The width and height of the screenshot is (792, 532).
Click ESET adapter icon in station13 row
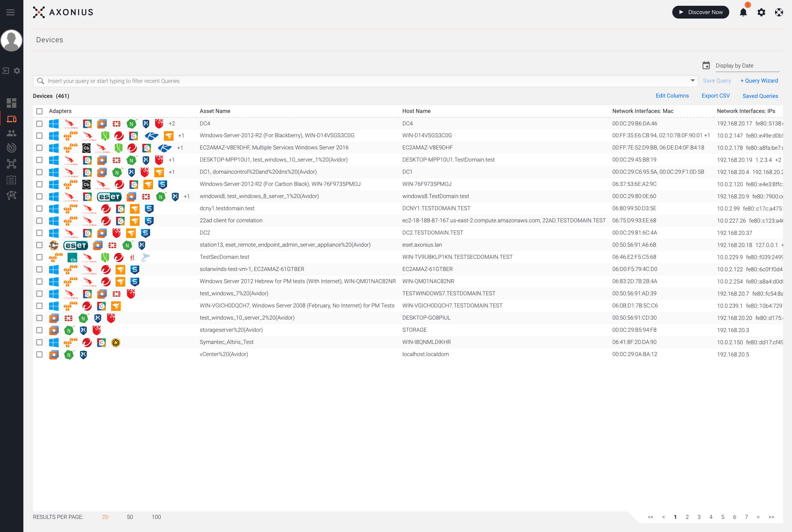tap(76, 245)
